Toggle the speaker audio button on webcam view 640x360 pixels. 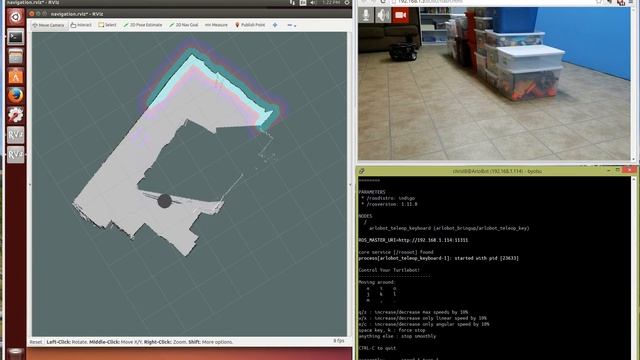click(383, 16)
